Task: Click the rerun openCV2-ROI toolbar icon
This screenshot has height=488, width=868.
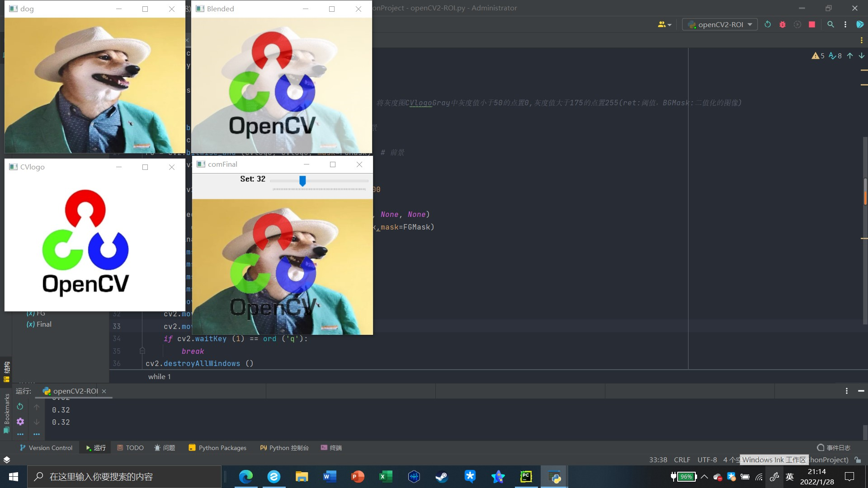Action: 768,24
